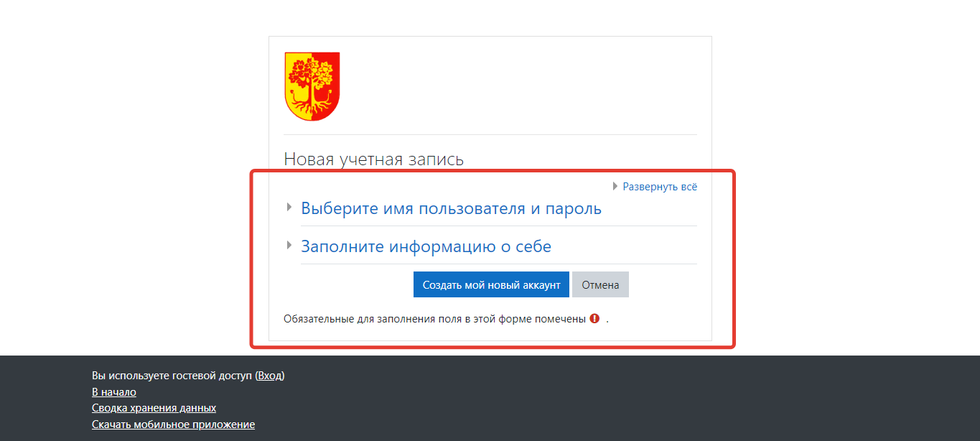This screenshot has height=441, width=980.
Task: Click the divider line under the logo
Action: [490, 134]
